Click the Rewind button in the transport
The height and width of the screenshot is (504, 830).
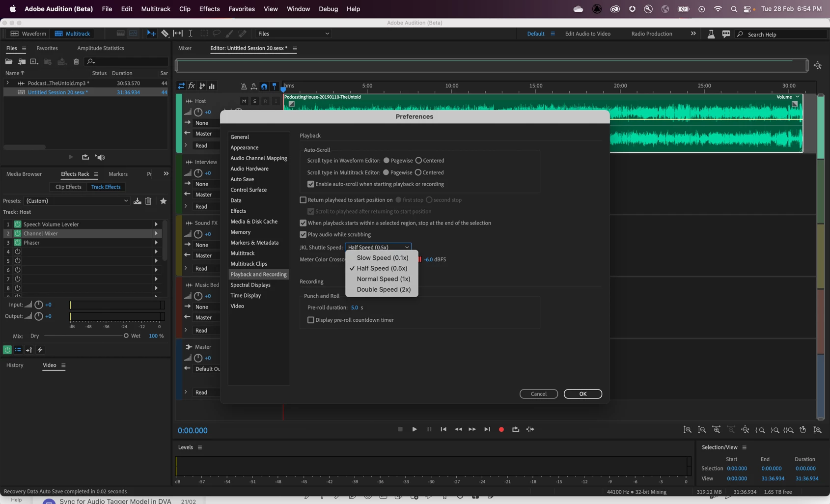coord(458,429)
